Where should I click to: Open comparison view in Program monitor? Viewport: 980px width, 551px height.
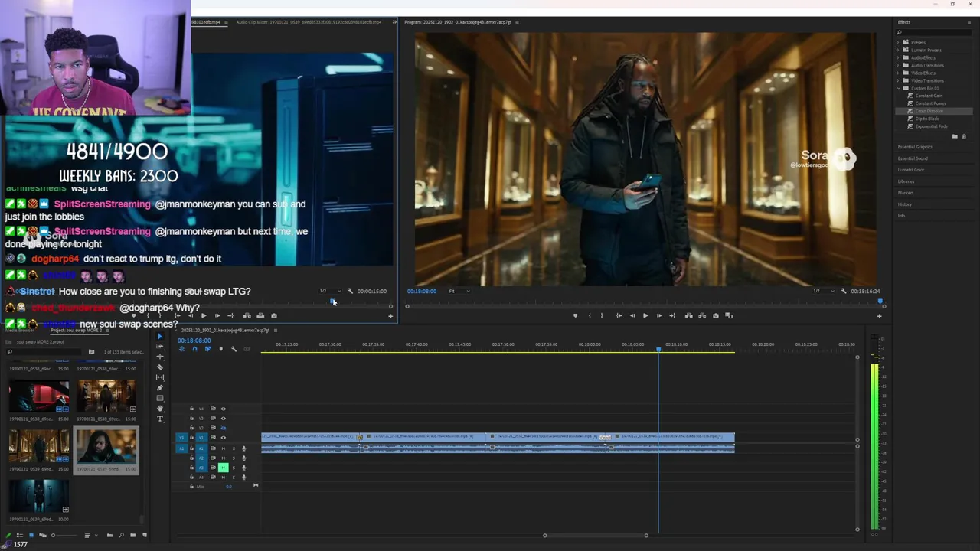coord(729,315)
